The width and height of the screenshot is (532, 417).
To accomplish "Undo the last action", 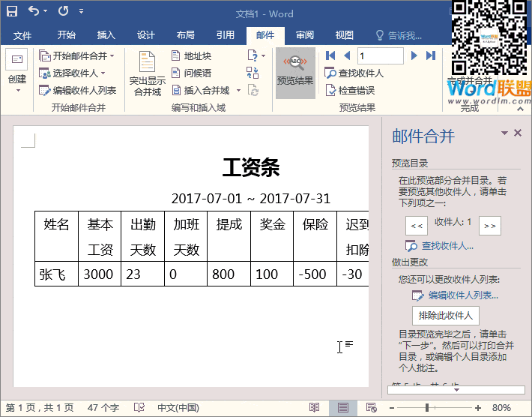I will point(34,10).
